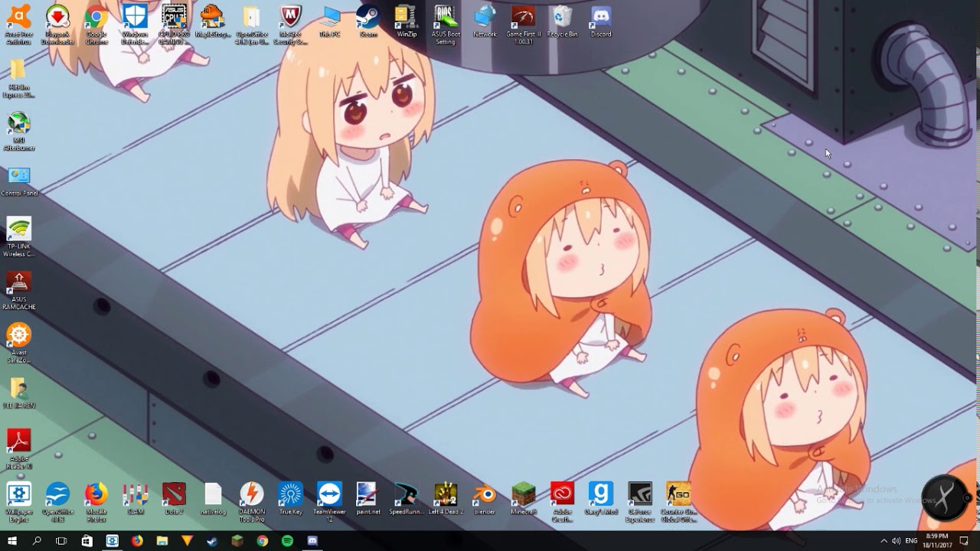Open the Action Center notifications
The height and width of the screenshot is (551, 980).
[x=964, y=540]
